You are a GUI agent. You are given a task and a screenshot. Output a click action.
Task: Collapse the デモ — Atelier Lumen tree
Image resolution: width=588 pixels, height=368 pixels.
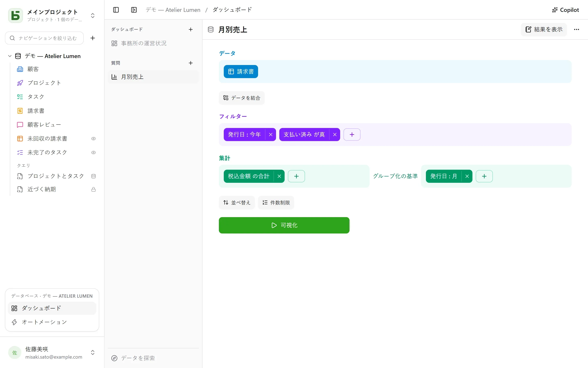coord(10,56)
